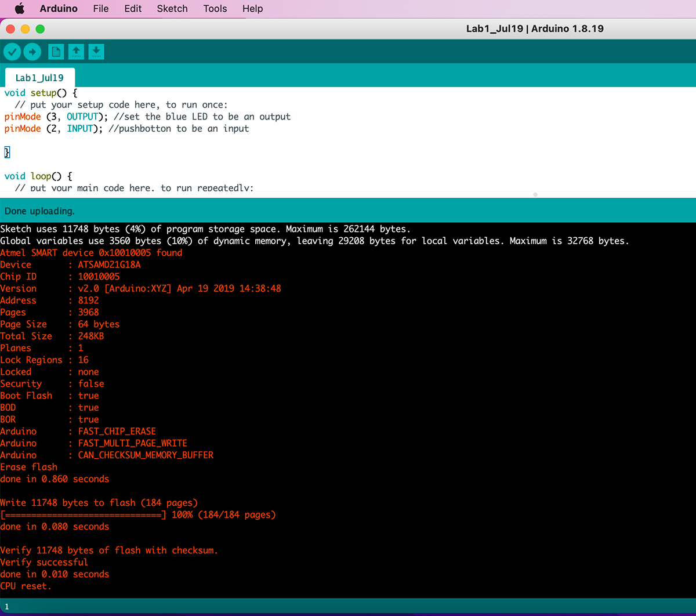696x616 pixels.
Task: Click the Chip ID 10010005 line
Action: pos(60,277)
